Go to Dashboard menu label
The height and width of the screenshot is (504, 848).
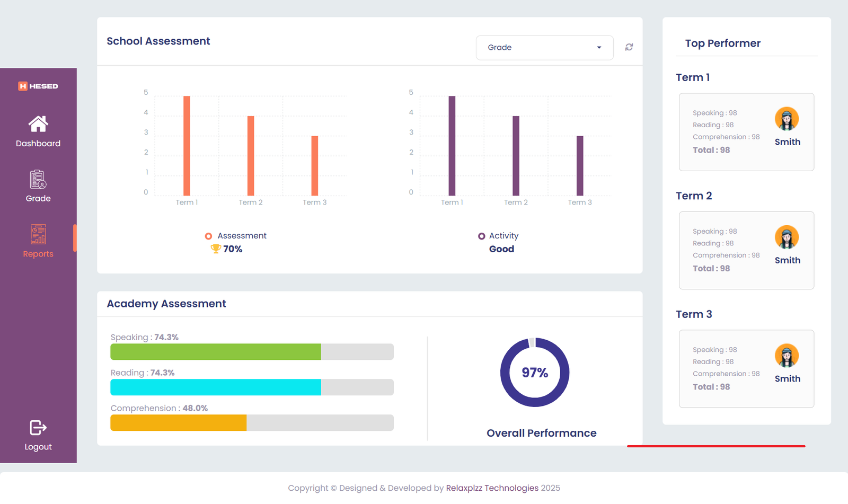pos(38,144)
